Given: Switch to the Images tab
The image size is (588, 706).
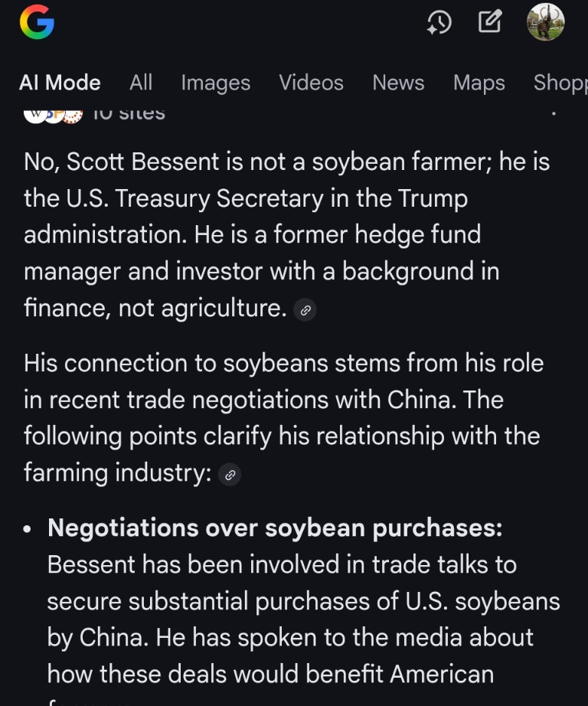Looking at the screenshot, I should [215, 83].
